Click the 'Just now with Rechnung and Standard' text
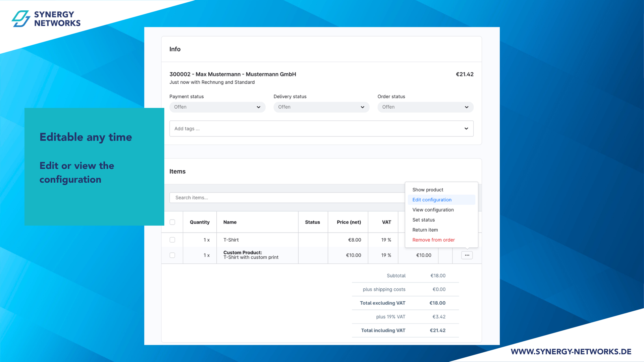This screenshot has height=362, width=644. coord(212,82)
